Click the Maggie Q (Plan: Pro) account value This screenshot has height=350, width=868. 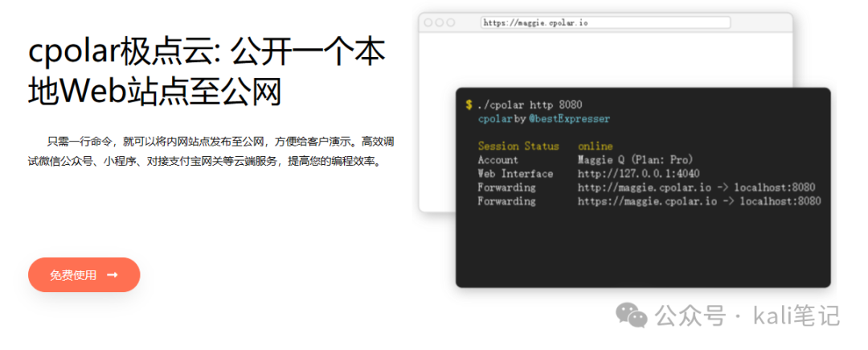[x=636, y=160]
